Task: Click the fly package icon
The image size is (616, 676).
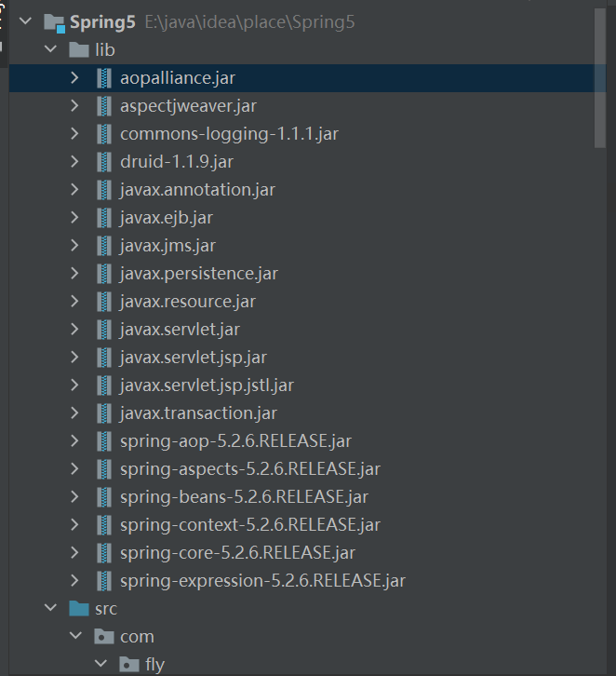Action: [129, 664]
